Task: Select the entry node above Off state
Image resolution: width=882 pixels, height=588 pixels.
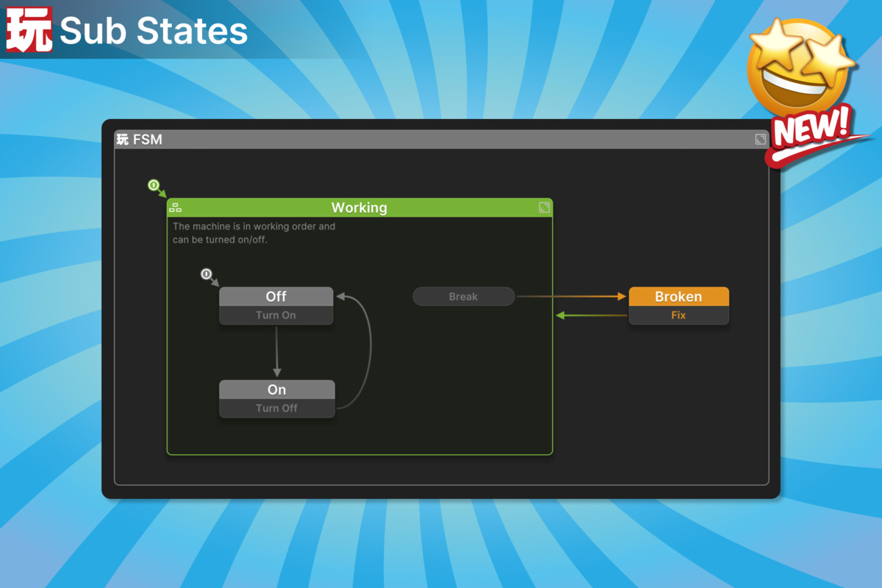Action: pos(206,274)
